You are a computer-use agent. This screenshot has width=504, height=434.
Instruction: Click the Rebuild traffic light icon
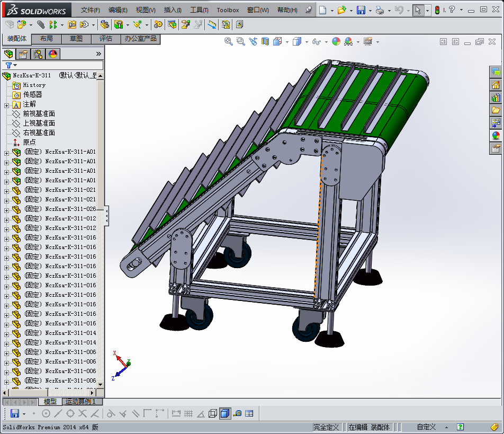click(x=437, y=10)
